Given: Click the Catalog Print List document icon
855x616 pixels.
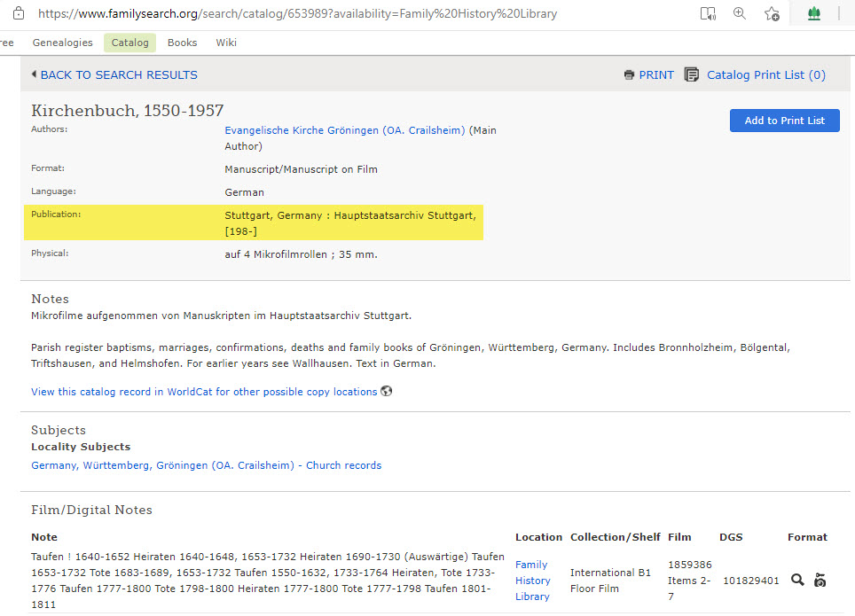Looking at the screenshot, I should 692,75.
